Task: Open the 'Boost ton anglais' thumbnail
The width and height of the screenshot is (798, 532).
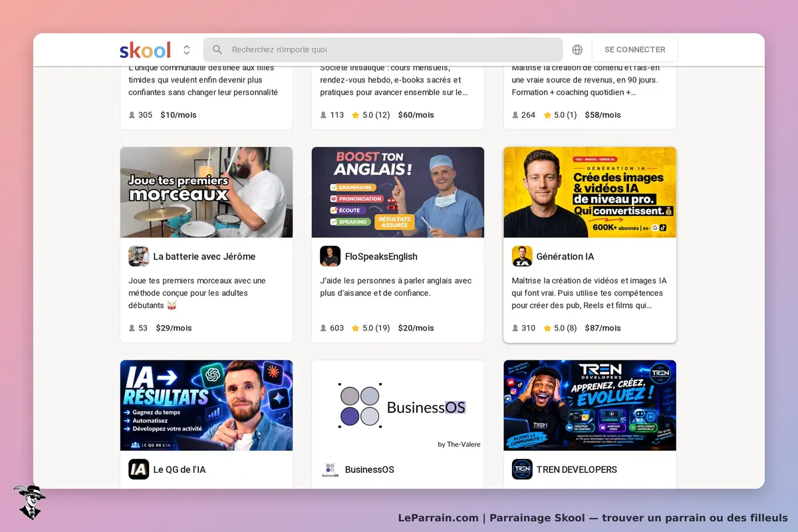Action: pyautogui.click(x=398, y=192)
